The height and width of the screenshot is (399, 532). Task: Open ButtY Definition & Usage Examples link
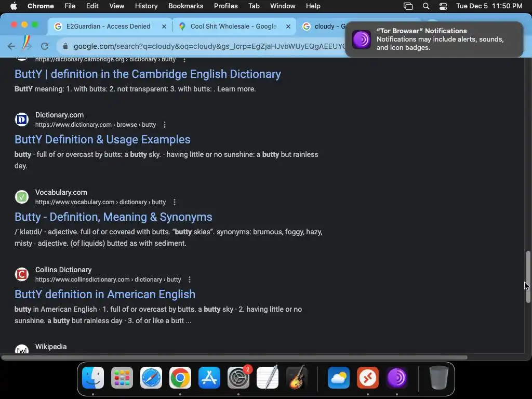[x=102, y=139]
